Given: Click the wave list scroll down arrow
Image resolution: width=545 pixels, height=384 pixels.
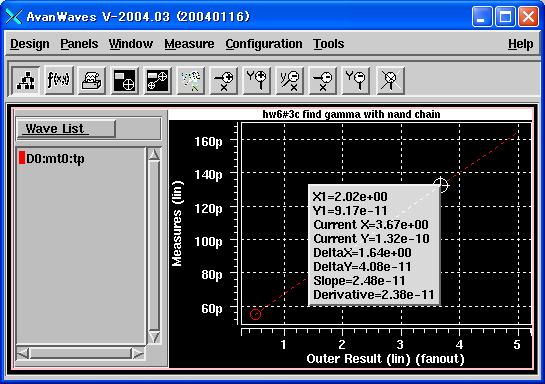Looking at the screenshot, I should (154, 337).
